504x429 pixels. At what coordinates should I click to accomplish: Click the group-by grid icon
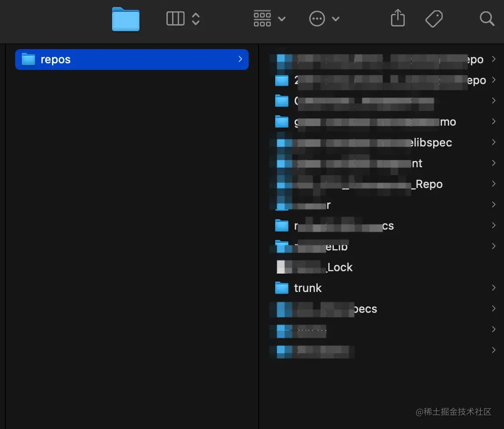tap(262, 18)
